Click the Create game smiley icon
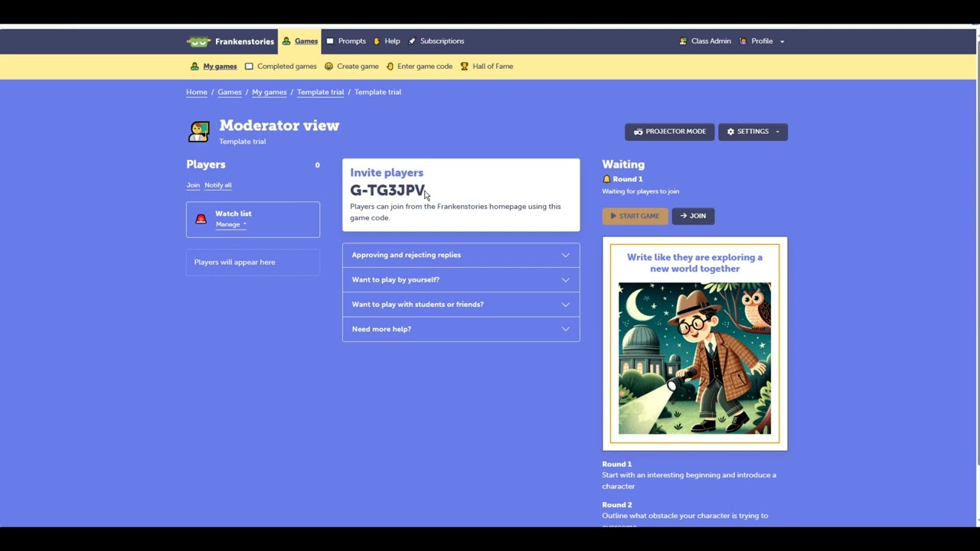The image size is (980, 551). 328,67
